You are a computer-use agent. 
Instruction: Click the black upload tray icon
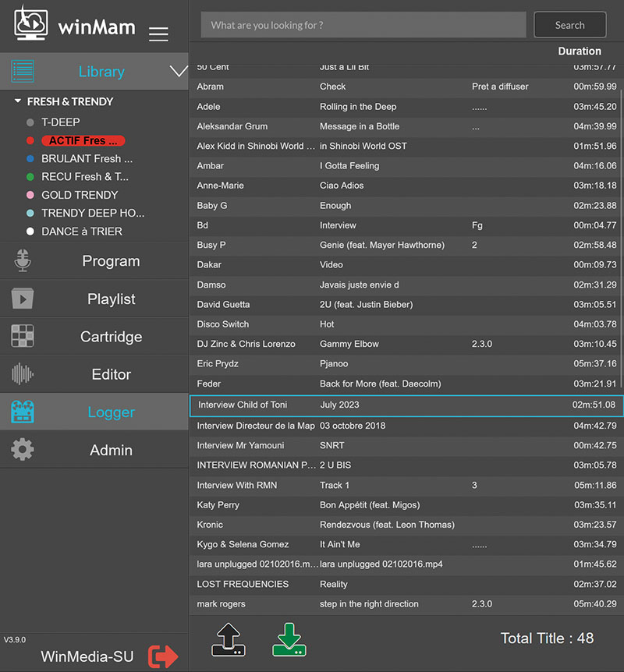229,640
